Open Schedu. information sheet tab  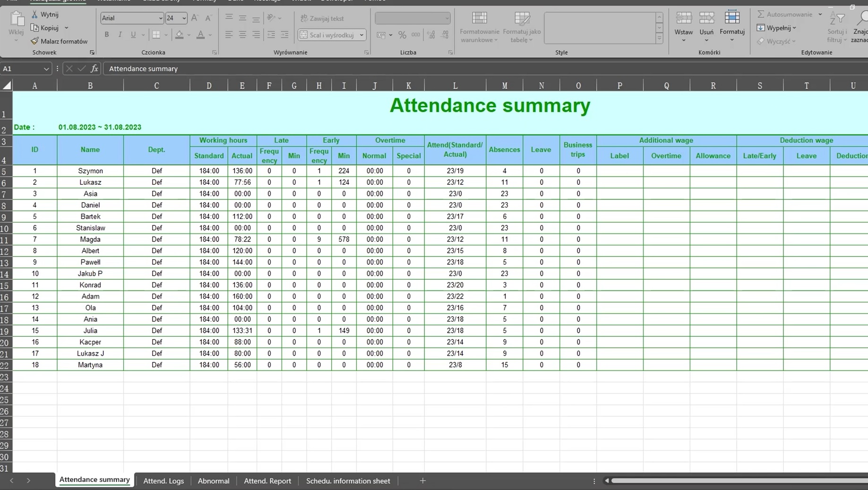pyautogui.click(x=348, y=481)
